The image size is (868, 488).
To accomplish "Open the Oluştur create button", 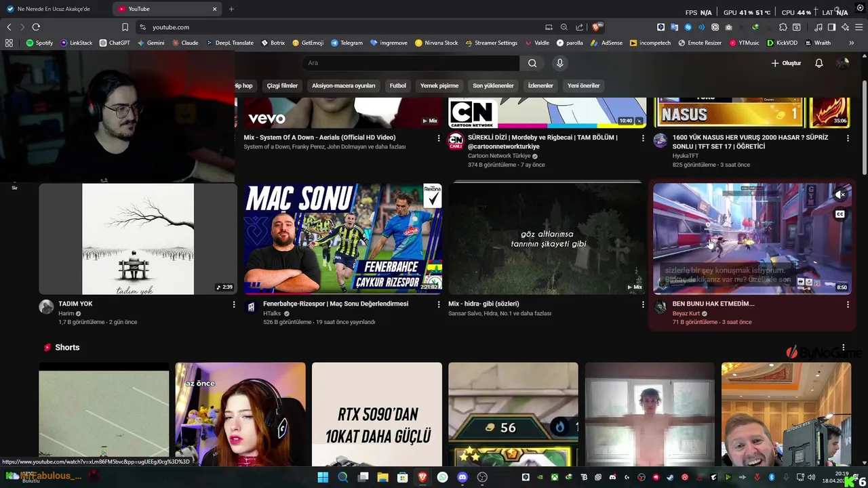I will click(786, 63).
